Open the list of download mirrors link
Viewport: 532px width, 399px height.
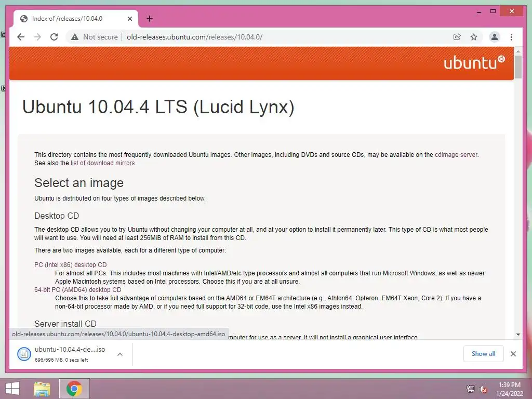pos(102,163)
